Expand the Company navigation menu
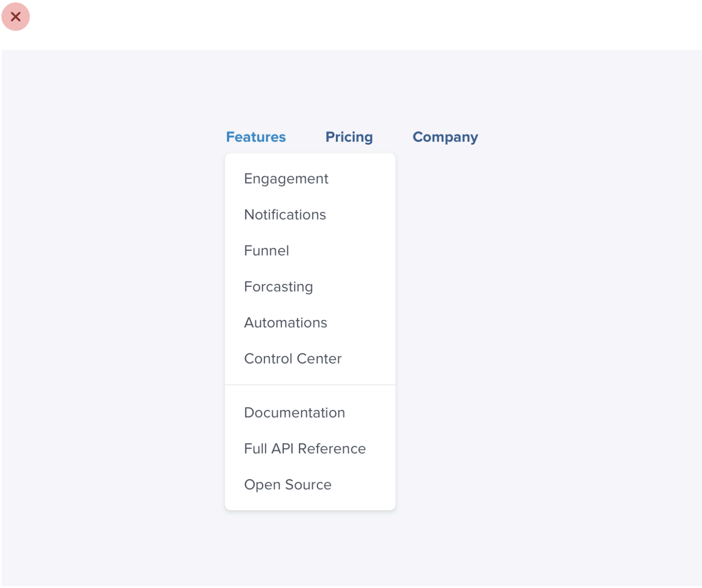The width and height of the screenshot is (702, 588). (x=445, y=137)
